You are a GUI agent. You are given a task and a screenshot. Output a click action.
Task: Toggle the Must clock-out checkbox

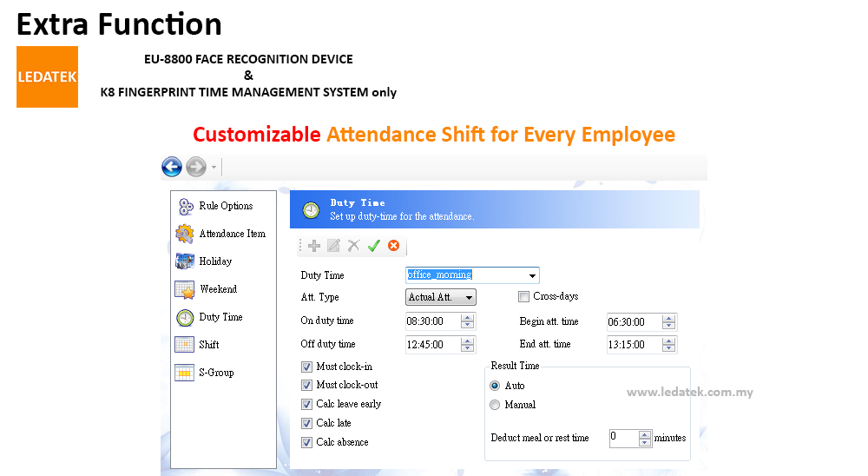[x=306, y=385]
